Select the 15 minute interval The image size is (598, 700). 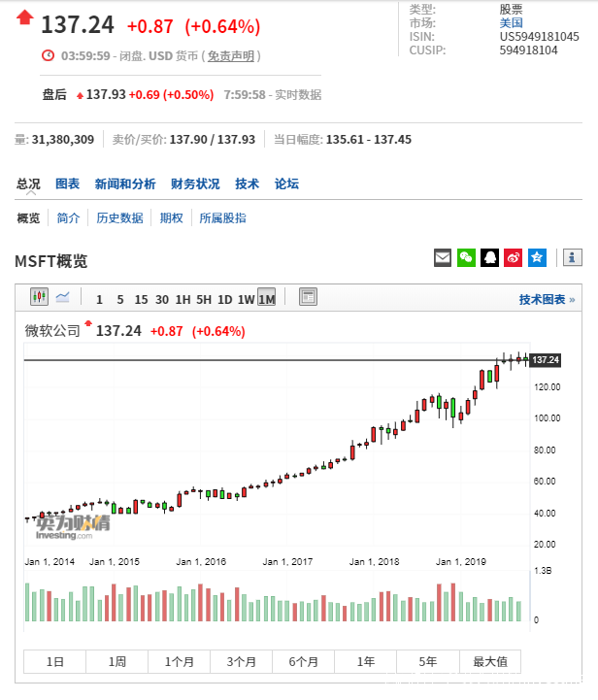point(141,300)
